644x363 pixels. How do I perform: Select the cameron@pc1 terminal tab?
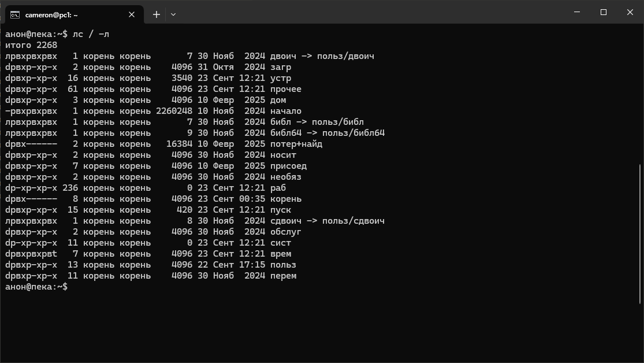coord(75,15)
